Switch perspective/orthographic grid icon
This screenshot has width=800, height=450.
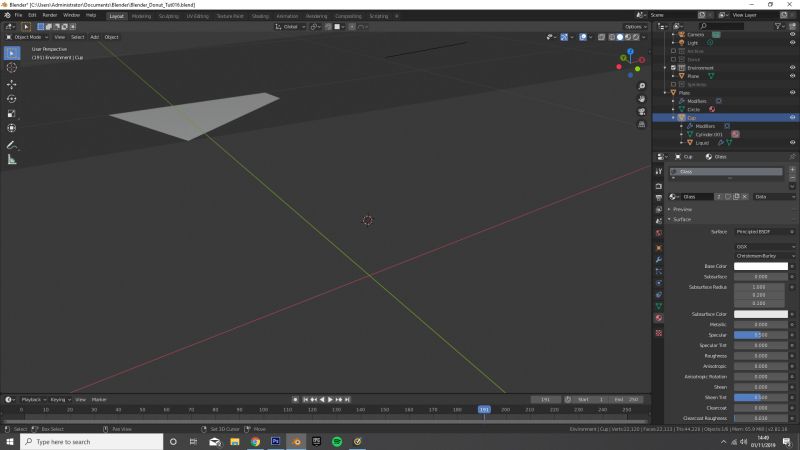coord(641,124)
